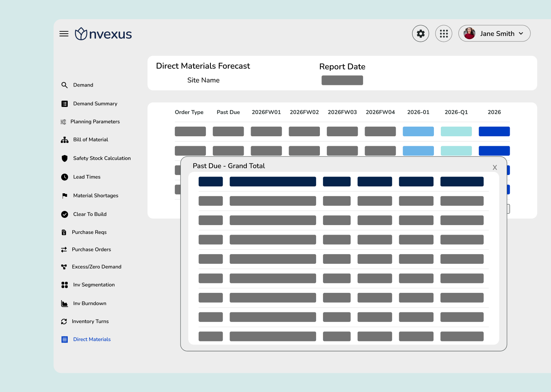Click the 2026-Q1 column header
Screen dimensions: 551x392
click(x=456, y=112)
